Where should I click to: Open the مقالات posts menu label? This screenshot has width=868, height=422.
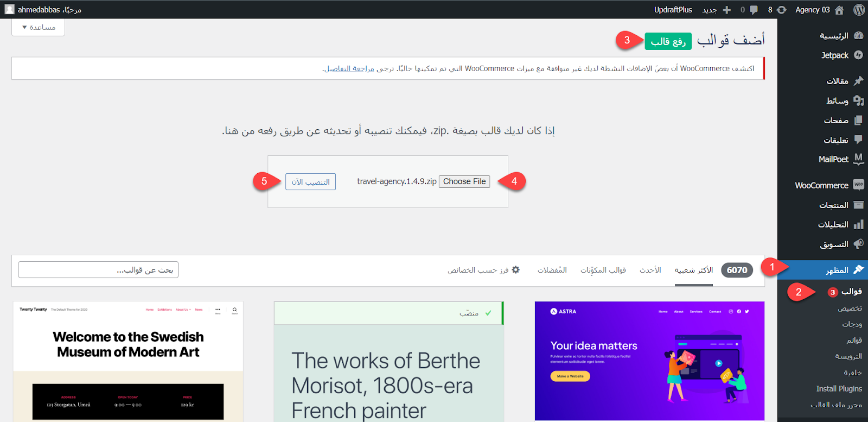pos(838,81)
